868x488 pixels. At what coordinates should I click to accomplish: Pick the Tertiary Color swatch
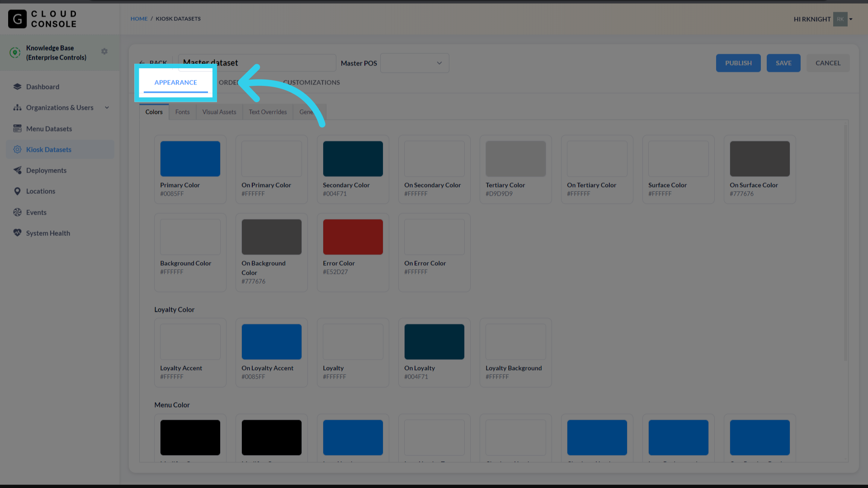[516, 159]
